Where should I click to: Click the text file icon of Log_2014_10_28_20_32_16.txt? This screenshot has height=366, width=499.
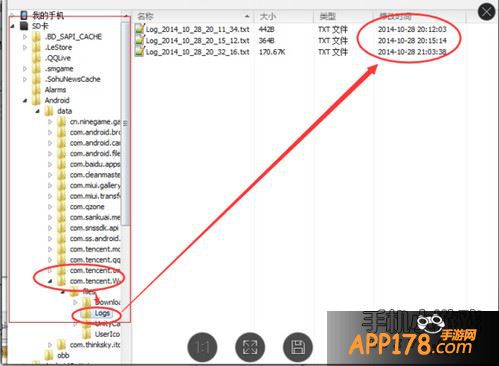(140, 51)
